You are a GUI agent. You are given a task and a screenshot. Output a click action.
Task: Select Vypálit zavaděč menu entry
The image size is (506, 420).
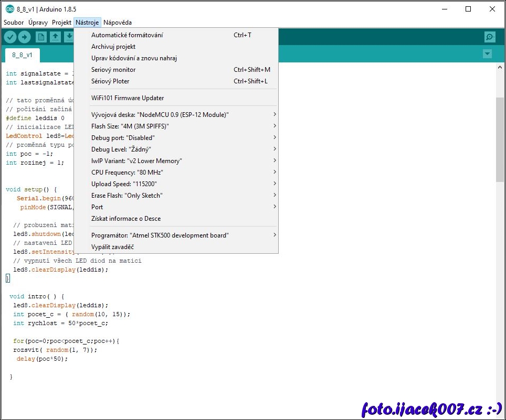tap(112, 247)
